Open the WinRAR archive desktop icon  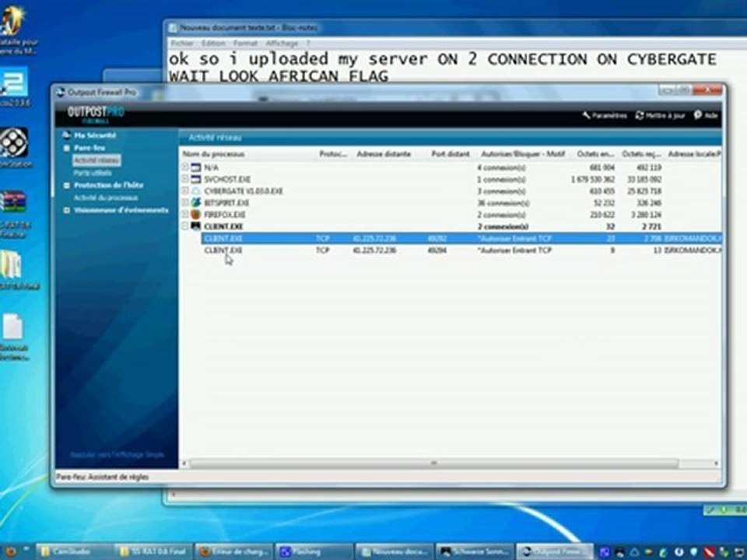point(13,202)
